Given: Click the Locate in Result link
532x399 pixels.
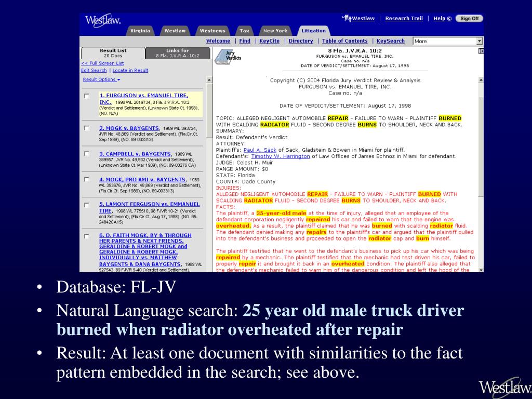Looking at the screenshot, I should (x=130, y=70).
